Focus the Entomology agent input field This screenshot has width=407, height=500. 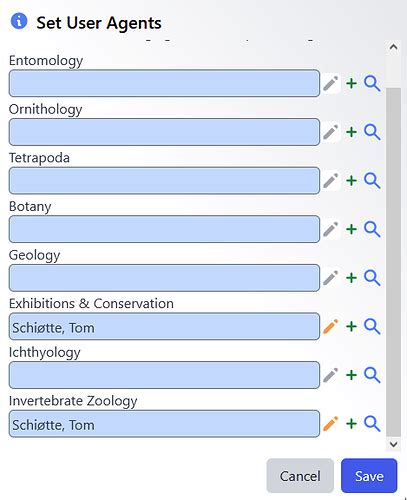tap(164, 83)
